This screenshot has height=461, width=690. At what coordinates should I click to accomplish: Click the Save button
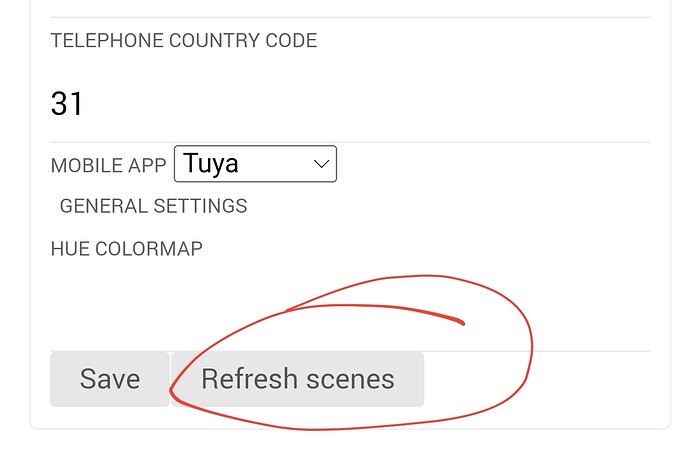click(x=110, y=379)
